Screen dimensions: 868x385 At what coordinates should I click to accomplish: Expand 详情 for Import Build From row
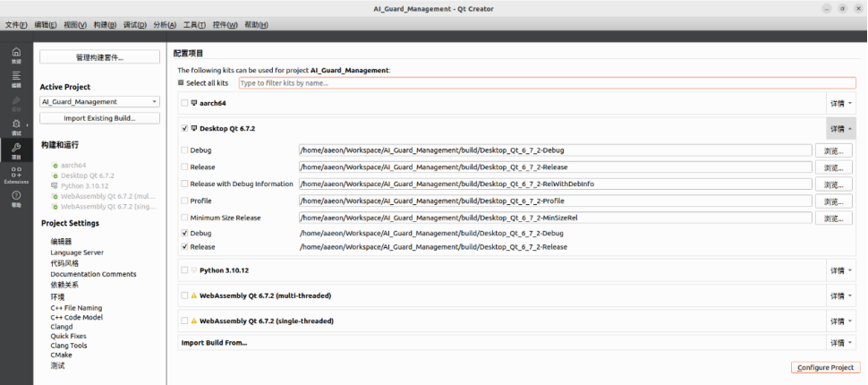[841, 343]
